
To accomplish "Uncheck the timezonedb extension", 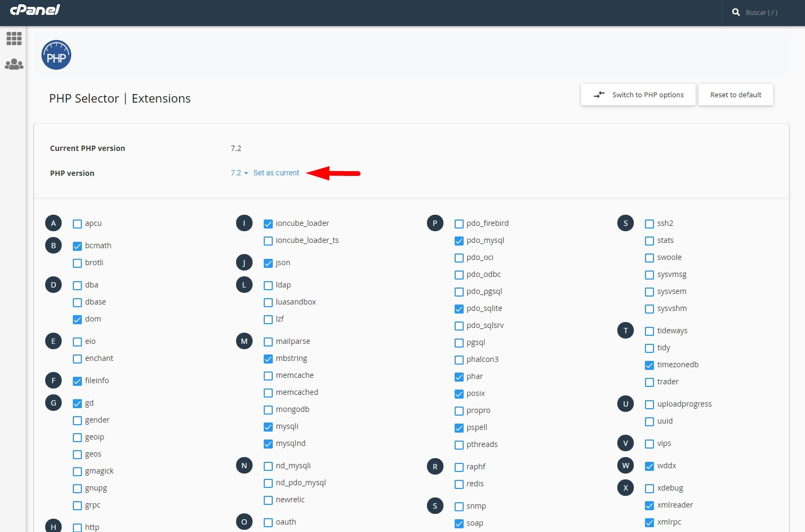I will 649,365.
